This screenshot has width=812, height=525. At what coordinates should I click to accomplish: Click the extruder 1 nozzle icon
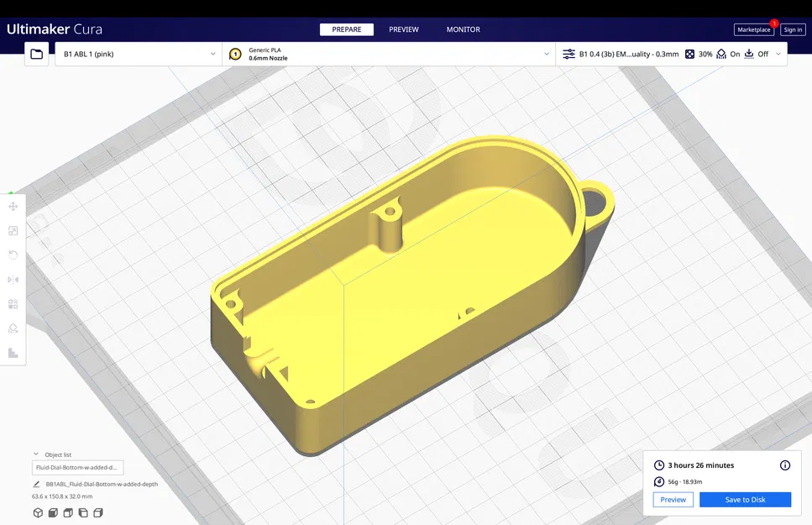235,54
